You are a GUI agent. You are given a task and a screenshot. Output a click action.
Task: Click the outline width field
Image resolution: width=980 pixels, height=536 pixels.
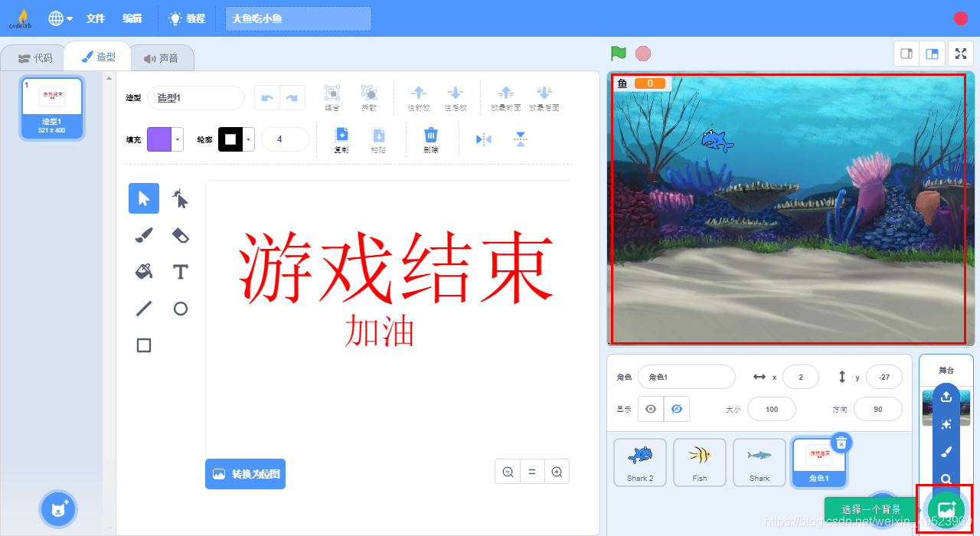(x=285, y=139)
